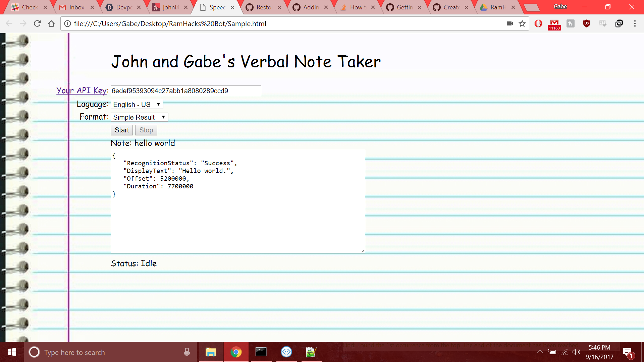Click the taskbar microphone search icon
The image size is (644, 362).
click(187, 352)
